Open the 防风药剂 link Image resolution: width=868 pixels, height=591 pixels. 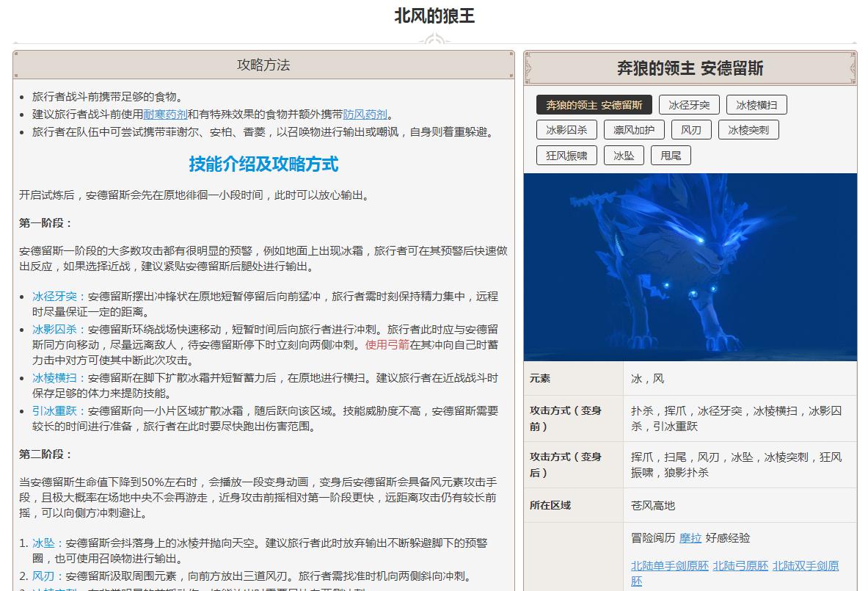[x=365, y=114]
